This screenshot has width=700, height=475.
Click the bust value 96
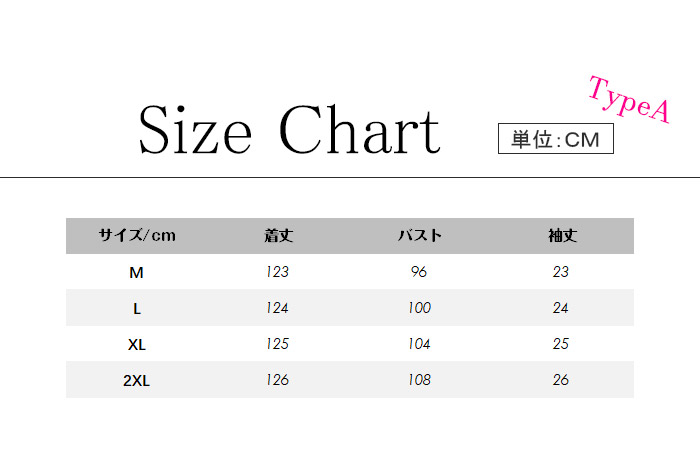click(x=420, y=272)
